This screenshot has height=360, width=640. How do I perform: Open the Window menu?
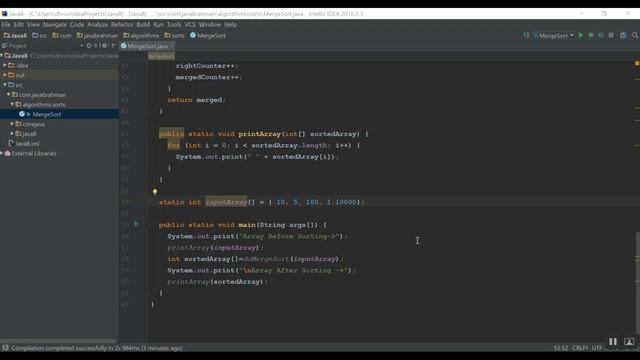point(210,24)
